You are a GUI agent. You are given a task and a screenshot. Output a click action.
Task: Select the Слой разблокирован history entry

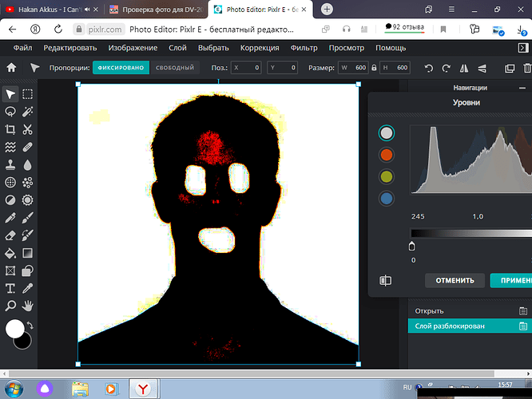coord(470,326)
